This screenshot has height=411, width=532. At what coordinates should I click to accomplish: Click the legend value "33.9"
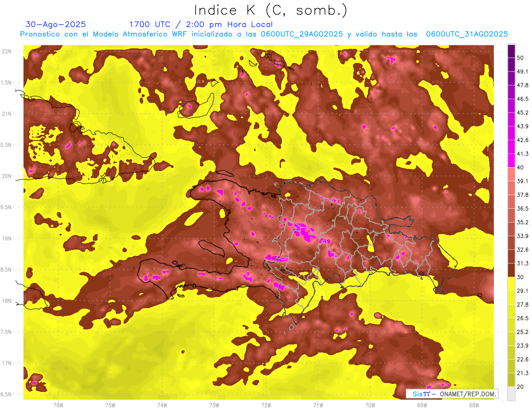523,236
